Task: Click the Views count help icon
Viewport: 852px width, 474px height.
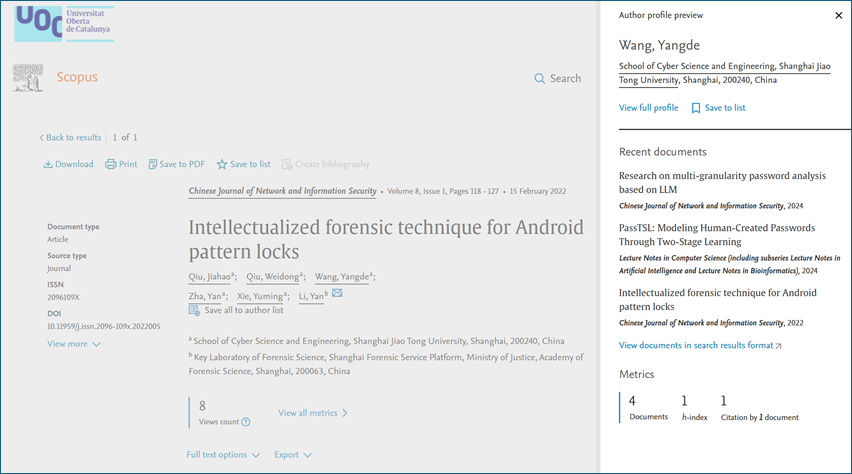Action: [246, 422]
